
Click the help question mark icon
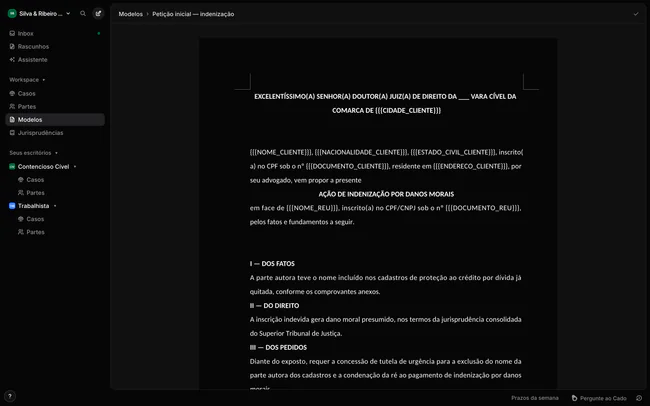point(10,396)
